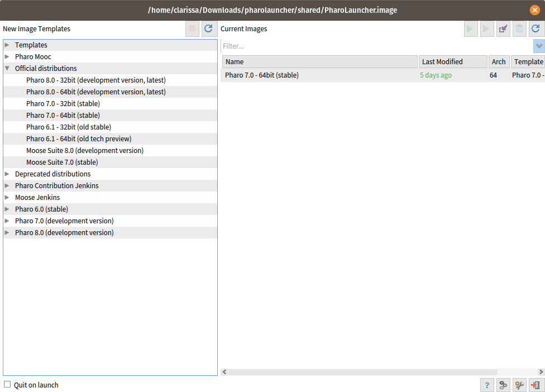Expand the Pharo Contribution Jenkins node
The height and width of the screenshot is (392, 545).
click(7, 185)
